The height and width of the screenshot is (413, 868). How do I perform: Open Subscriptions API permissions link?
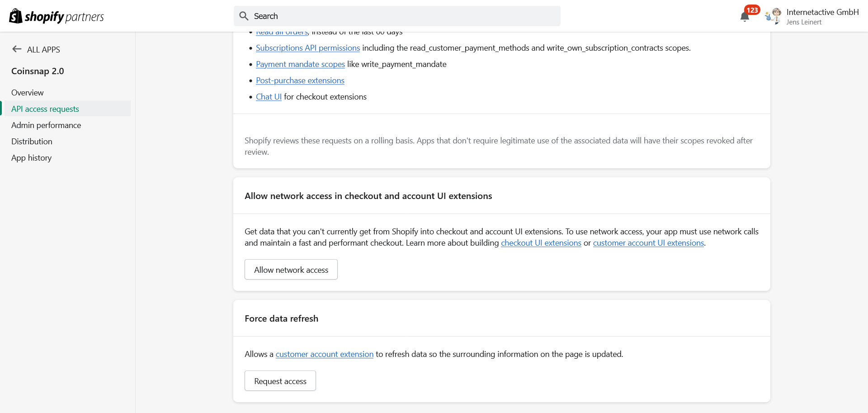(x=307, y=48)
